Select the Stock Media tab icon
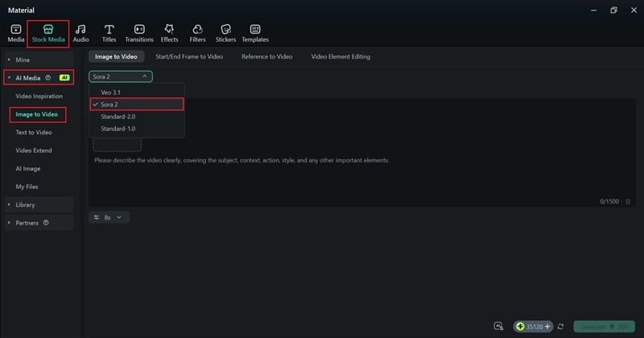 click(48, 29)
